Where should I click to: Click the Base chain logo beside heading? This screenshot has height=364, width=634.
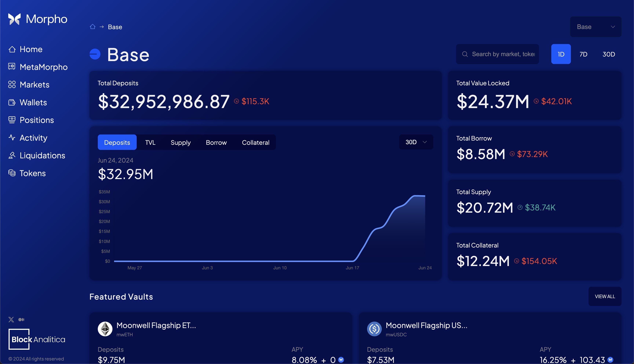[x=95, y=54]
